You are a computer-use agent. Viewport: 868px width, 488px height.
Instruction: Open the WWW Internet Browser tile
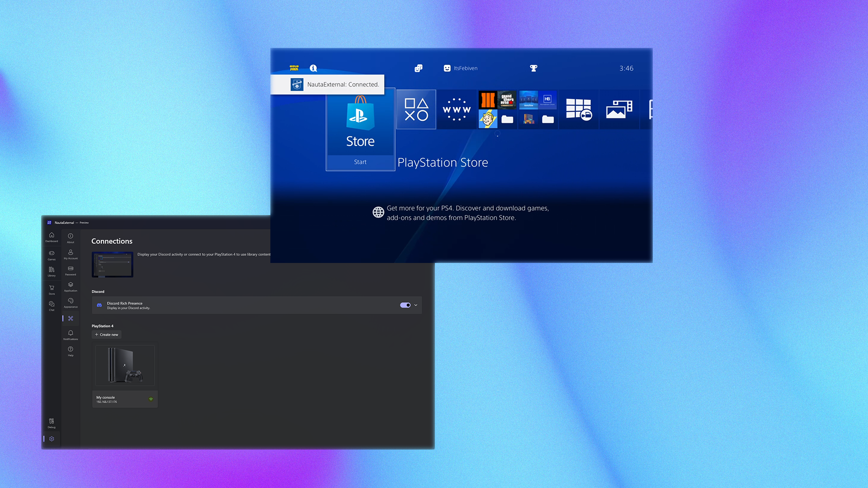[x=457, y=109]
